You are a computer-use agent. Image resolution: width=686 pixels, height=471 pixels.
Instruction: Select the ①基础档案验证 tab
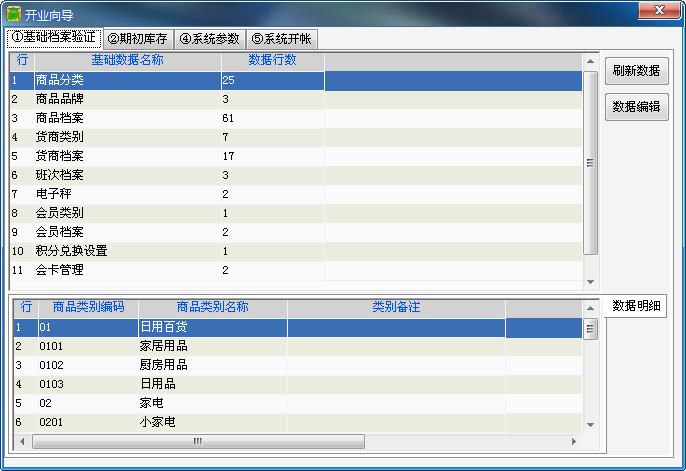click(x=54, y=38)
